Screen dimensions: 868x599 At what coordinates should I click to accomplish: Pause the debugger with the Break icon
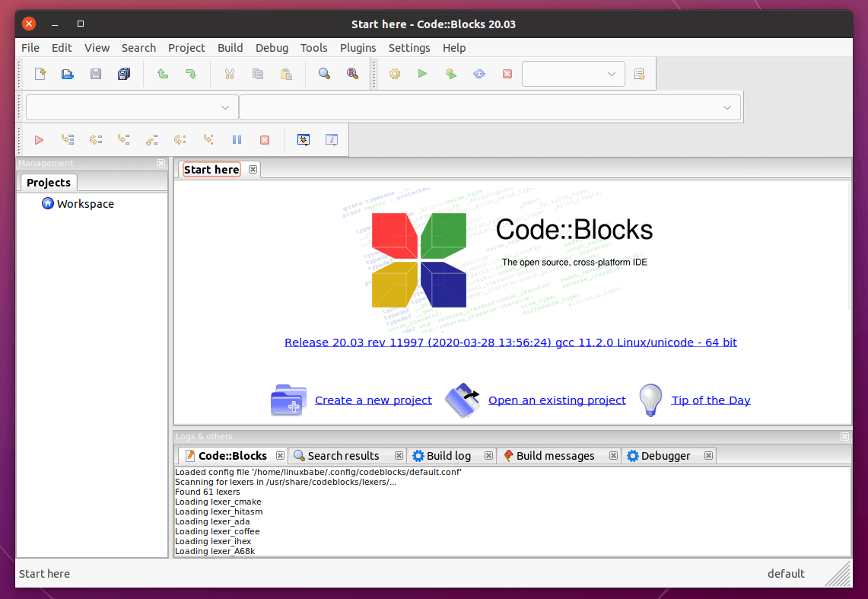[x=237, y=139]
